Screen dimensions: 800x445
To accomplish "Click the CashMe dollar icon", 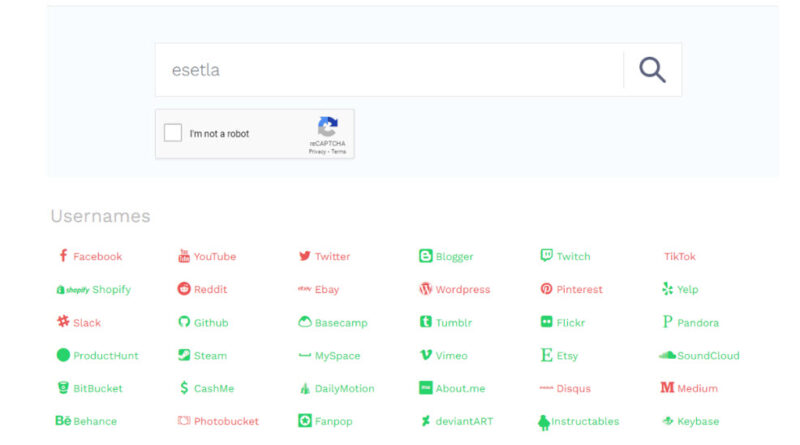I will point(184,388).
